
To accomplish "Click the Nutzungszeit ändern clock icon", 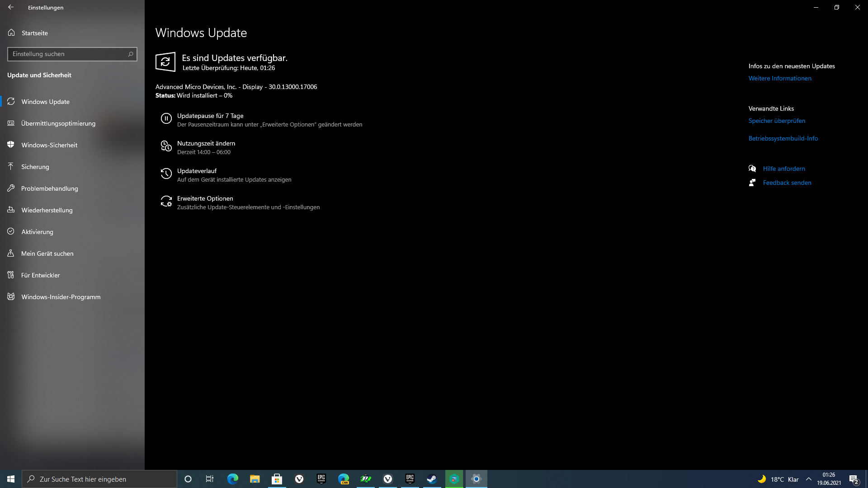I will coord(166,146).
